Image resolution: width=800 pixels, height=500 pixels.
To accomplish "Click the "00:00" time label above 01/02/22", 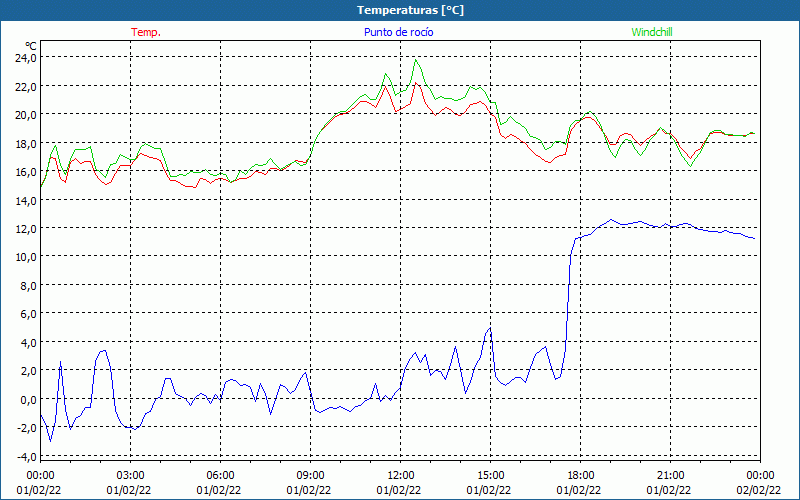I will pyautogui.click(x=40, y=476).
